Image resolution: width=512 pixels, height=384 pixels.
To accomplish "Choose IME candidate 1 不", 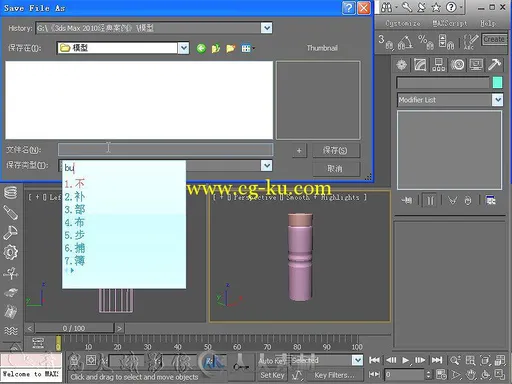I will 75,184.
